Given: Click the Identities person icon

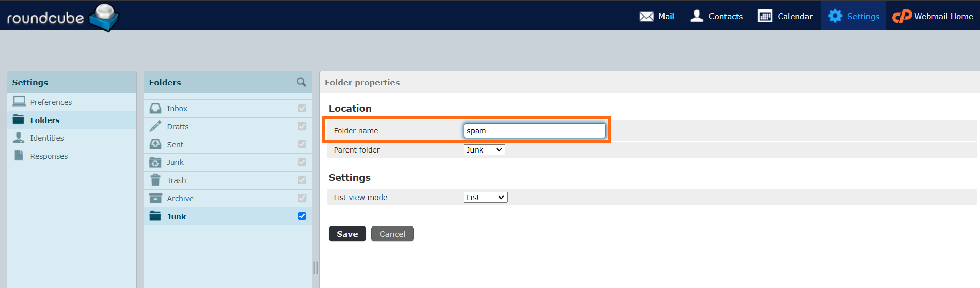Looking at the screenshot, I should 19,138.
